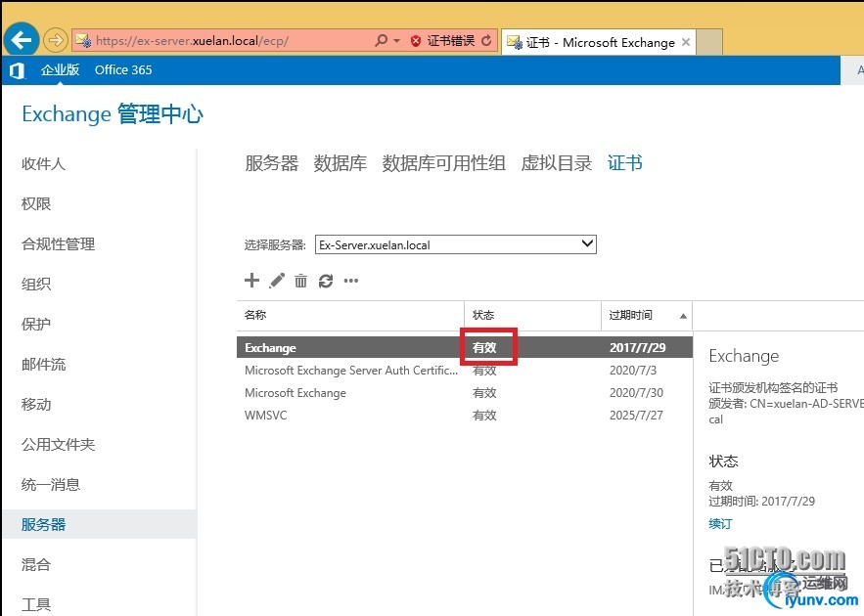Open the more options ellipsis menu
The width and height of the screenshot is (864, 616).
[351, 281]
